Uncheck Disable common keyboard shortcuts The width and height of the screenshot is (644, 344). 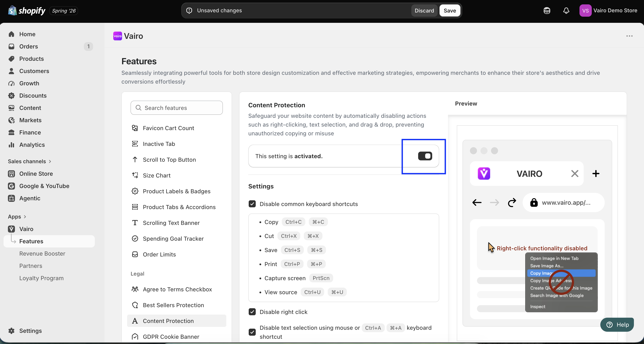pos(252,204)
